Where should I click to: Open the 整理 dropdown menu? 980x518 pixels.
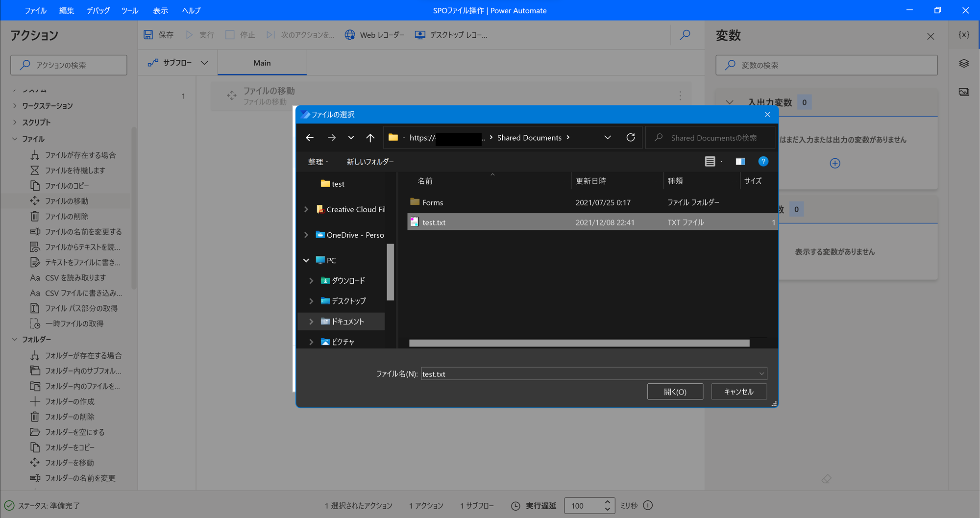click(318, 162)
